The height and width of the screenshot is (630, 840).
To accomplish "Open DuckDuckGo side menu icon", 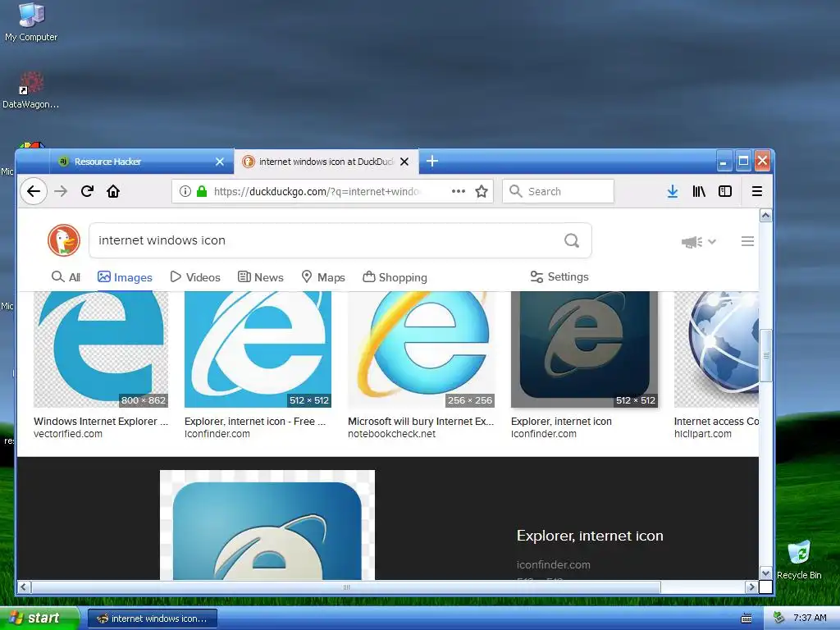I will click(x=747, y=242).
